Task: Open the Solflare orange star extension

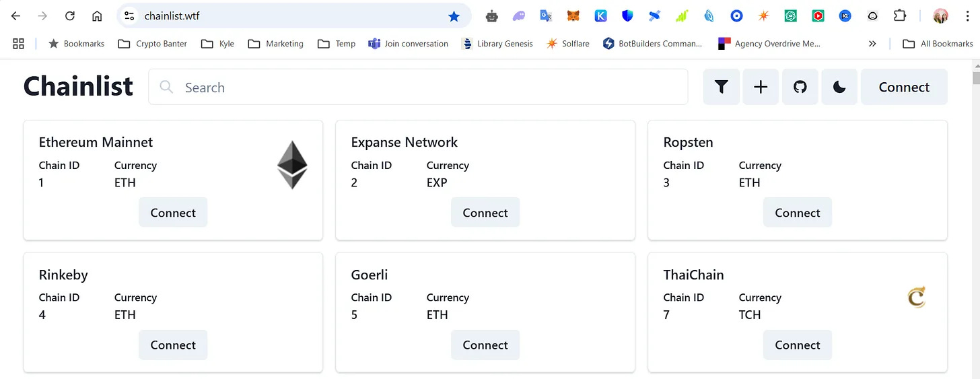Action: coord(763,16)
